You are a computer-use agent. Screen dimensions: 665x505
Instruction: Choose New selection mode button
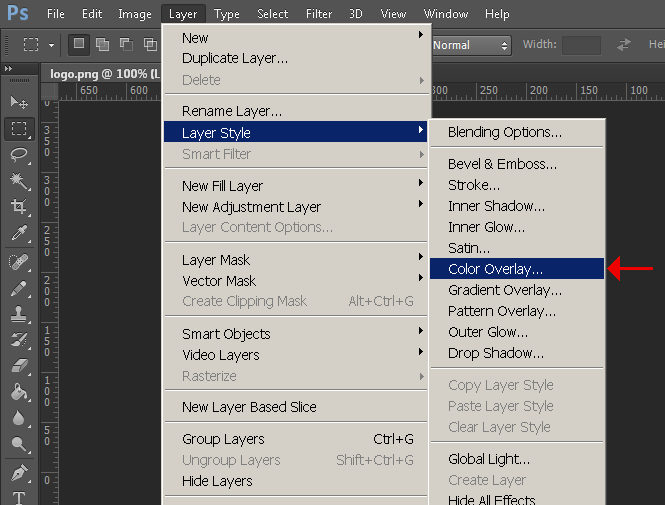[79, 44]
